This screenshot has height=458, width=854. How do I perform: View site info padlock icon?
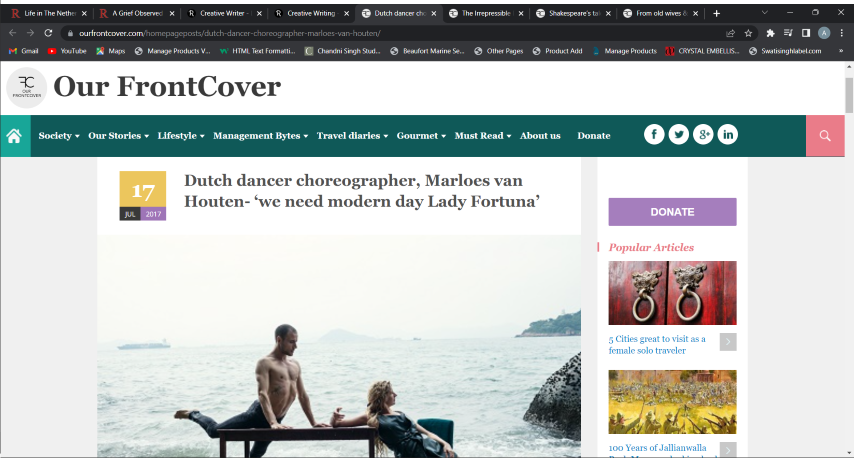(70, 33)
